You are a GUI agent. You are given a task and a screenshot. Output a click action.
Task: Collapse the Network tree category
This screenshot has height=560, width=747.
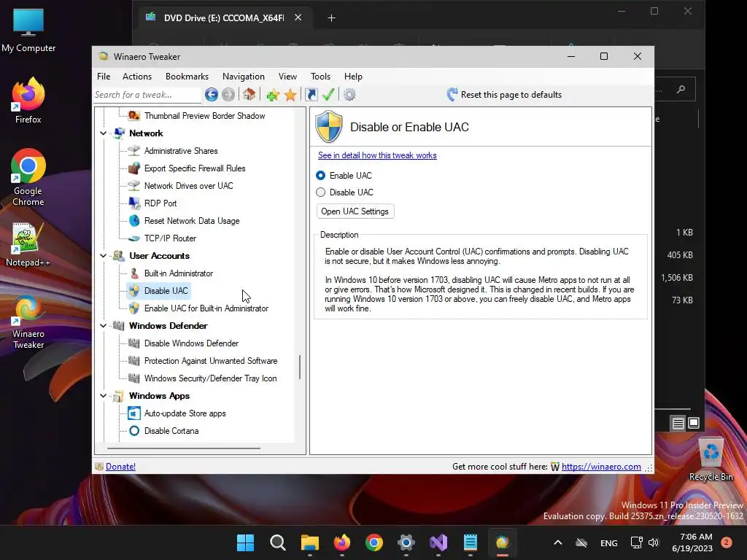coord(104,133)
